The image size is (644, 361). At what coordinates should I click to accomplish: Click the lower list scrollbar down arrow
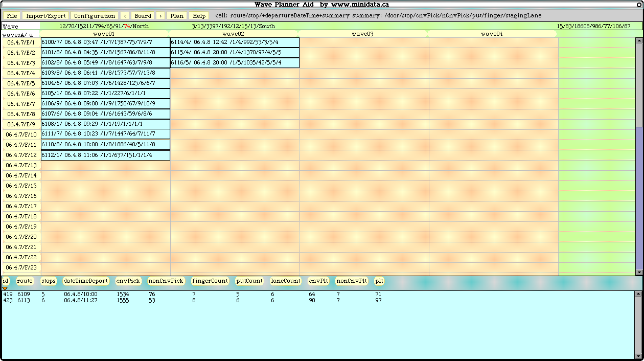638,356
